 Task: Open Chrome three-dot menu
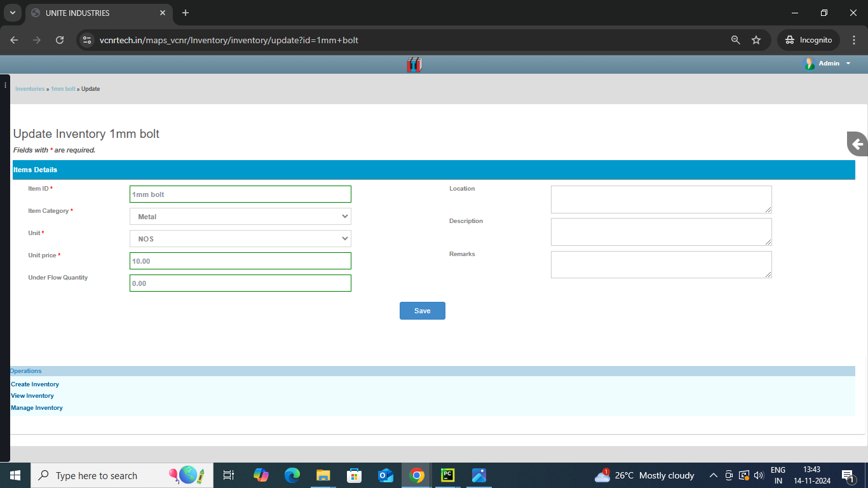pos(853,40)
